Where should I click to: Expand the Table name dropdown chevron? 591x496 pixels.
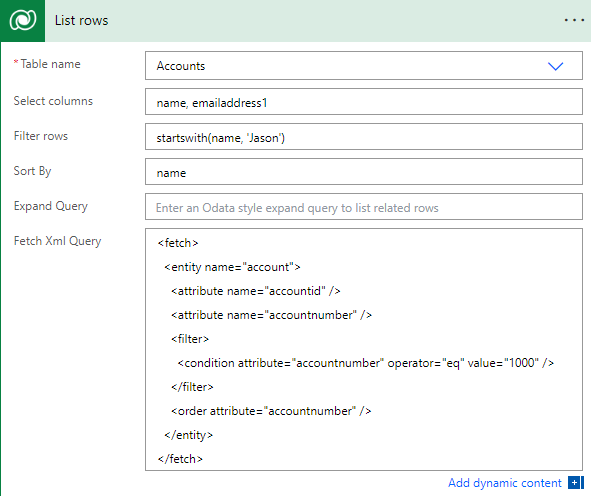pos(555,66)
